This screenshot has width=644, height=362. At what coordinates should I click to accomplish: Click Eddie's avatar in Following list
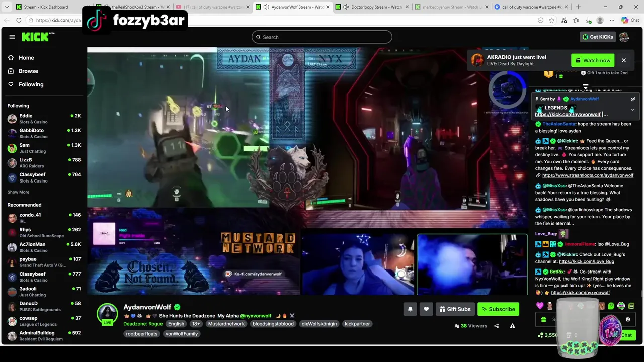pyautogui.click(x=12, y=119)
